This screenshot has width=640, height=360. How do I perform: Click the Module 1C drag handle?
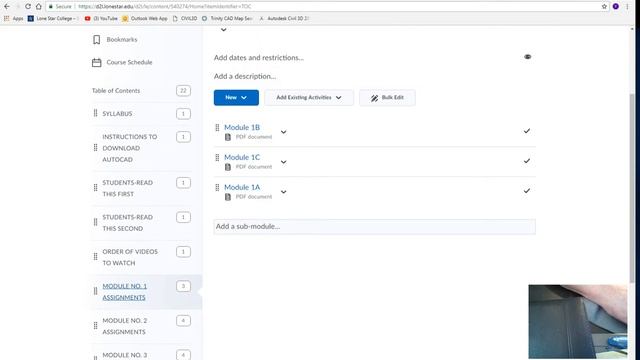pyautogui.click(x=217, y=158)
